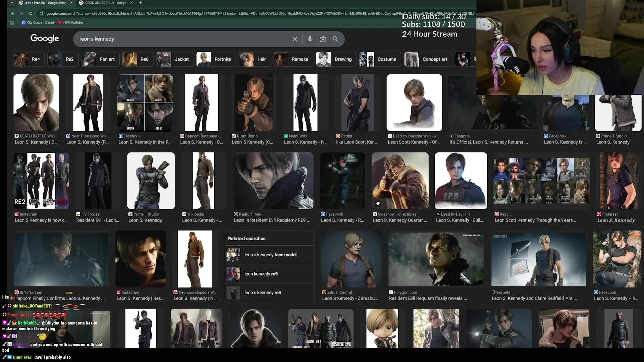Select the Drawing filter chip
The height and width of the screenshot is (362, 644).
(335, 59)
